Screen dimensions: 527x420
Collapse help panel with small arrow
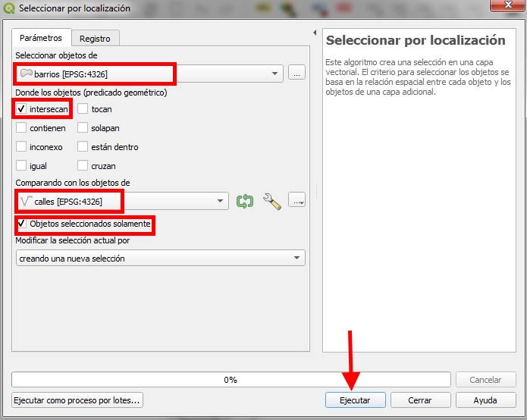click(x=315, y=33)
